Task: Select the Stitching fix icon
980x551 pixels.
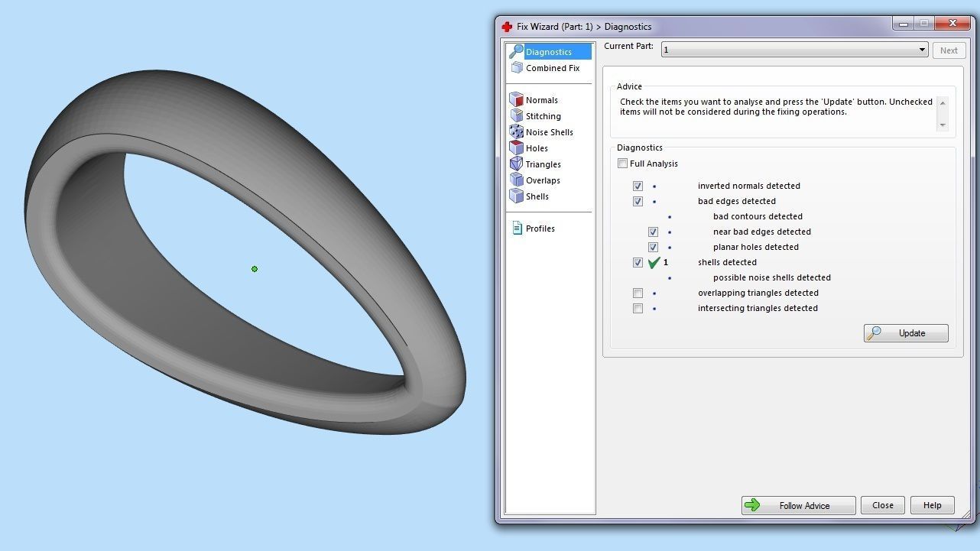Action: [x=516, y=115]
